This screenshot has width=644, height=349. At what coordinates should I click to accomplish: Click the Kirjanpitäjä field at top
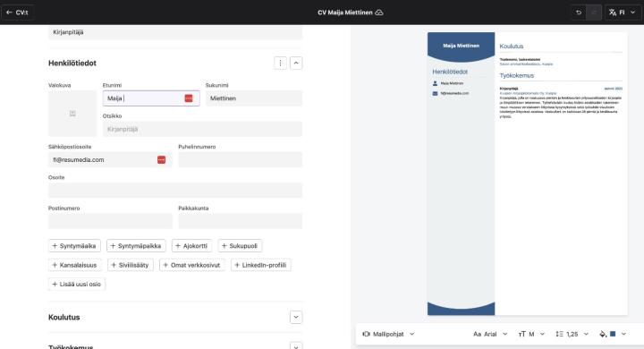[175, 32]
